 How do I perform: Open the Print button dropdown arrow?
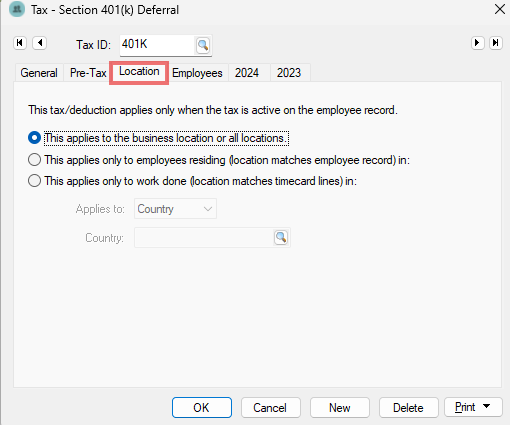click(486, 406)
